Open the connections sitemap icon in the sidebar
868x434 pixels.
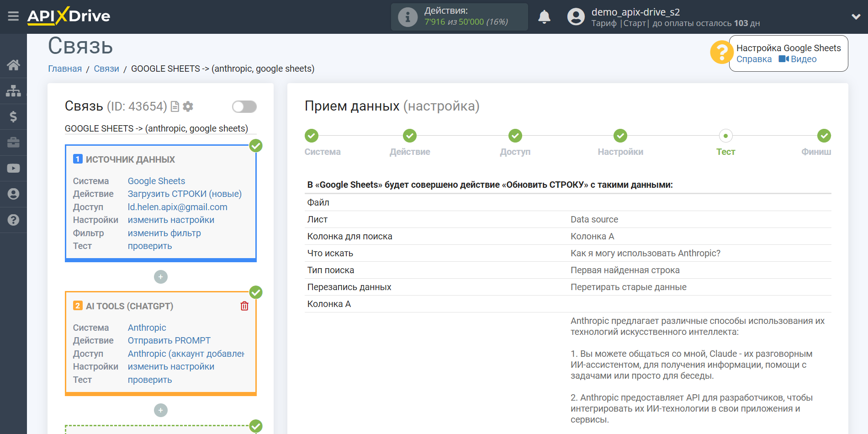[x=13, y=91]
